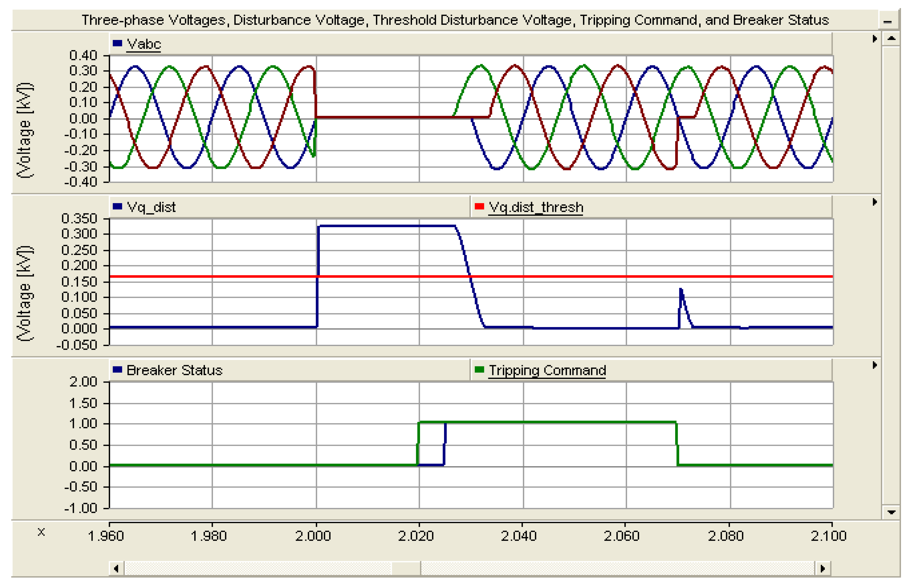Select the Vabc curve label
The height and width of the screenshot is (588, 913).
[x=144, y=44]
